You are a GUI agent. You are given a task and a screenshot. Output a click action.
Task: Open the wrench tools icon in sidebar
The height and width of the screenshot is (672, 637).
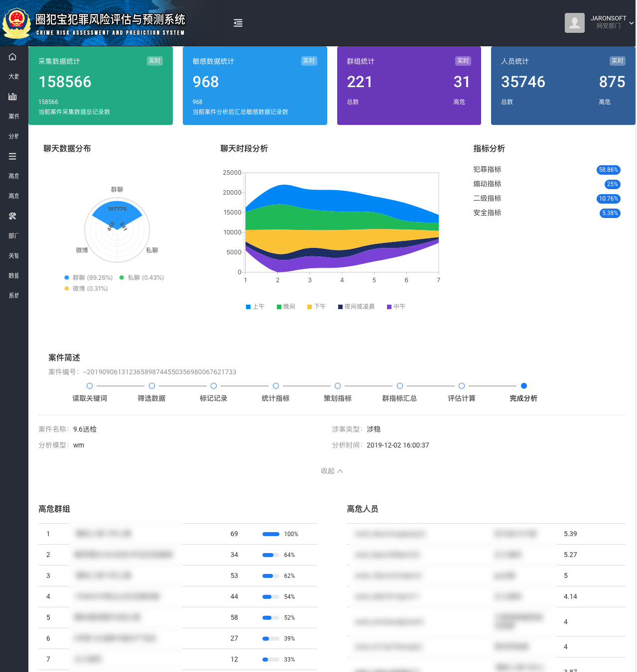(12, 216)
